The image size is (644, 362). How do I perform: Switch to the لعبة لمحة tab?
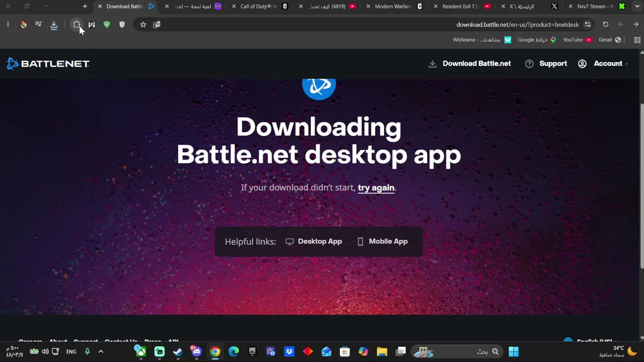(x=193, y=7)
